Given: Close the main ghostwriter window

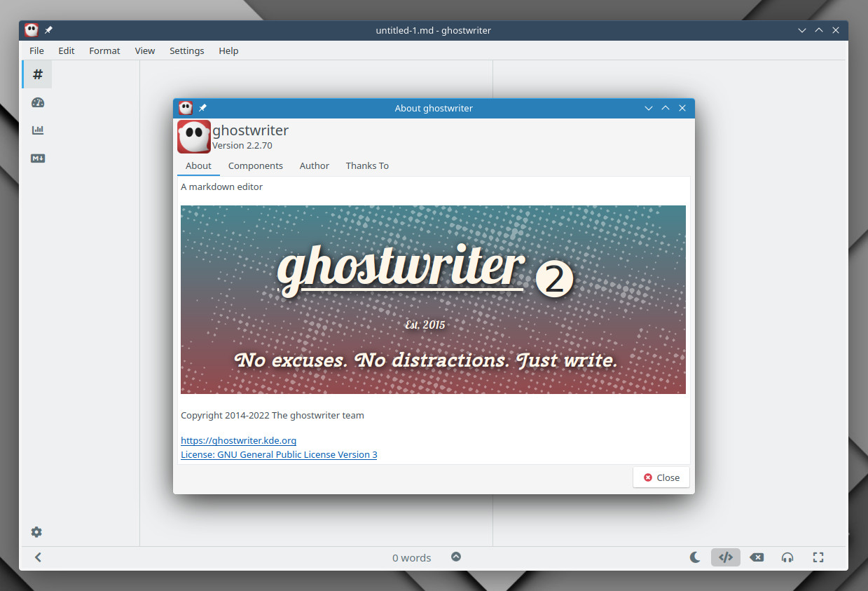Looking at the screenshot, I should point(836,30).
